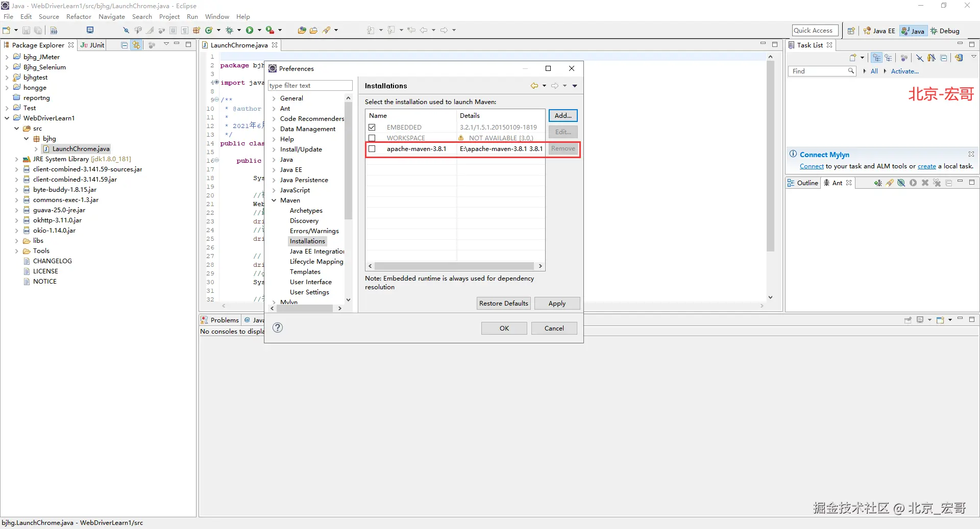Click the preferences filter text field
Screen dimensions: 980x529
[310, 86]
